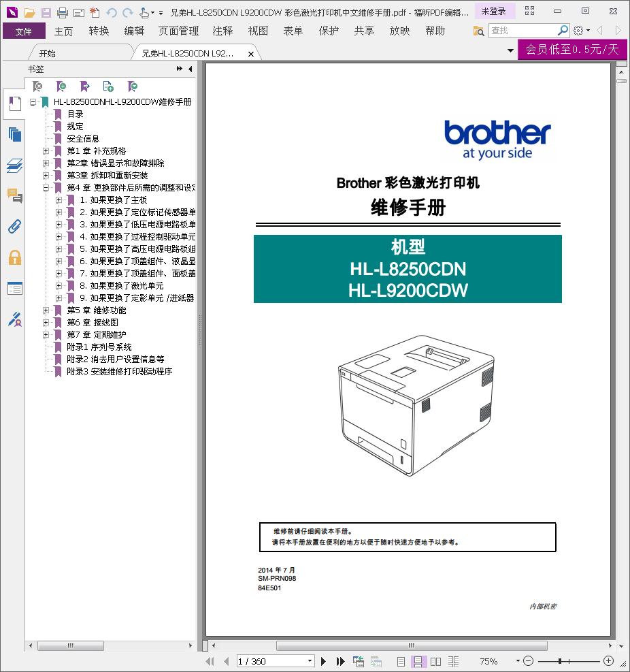The height and width of the screenshot is (672, 630).
Task: Click the settings gear icon
Action: (578, 31)
